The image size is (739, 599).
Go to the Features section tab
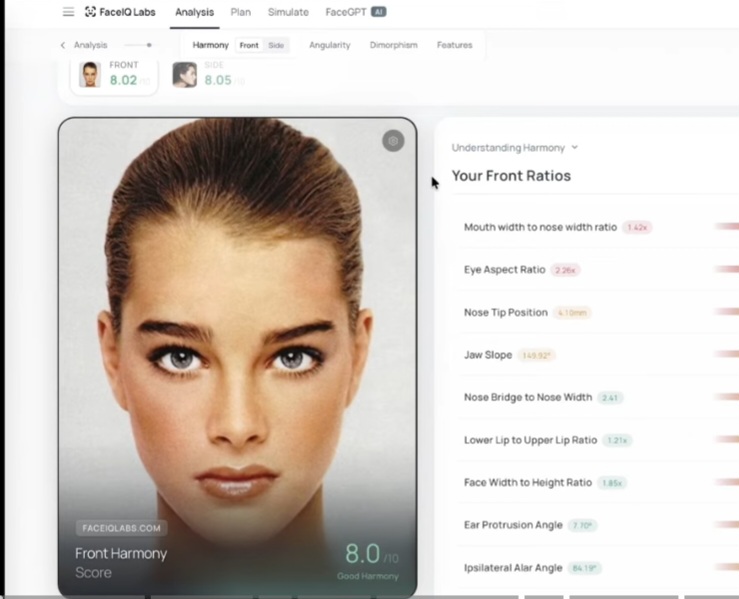coord(454,45)
